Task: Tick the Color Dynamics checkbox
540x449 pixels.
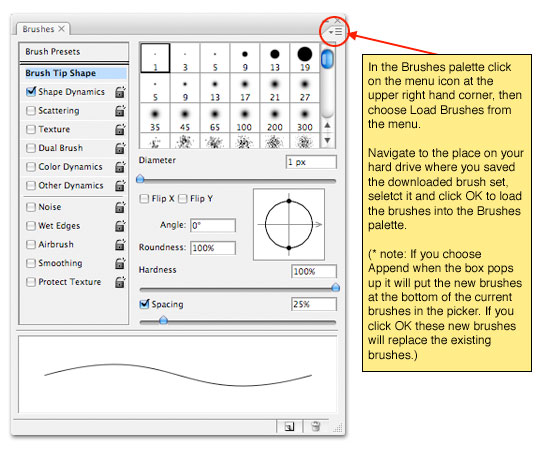Action: 31,167
